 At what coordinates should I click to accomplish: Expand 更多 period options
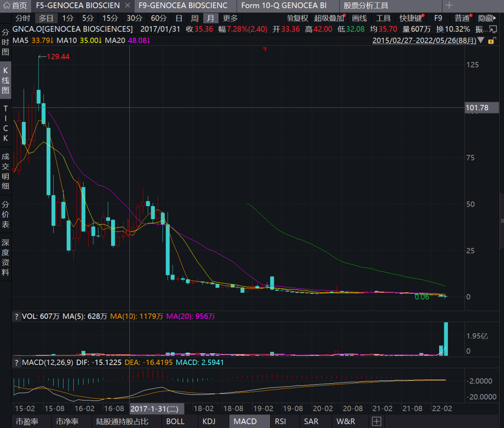point(230,18)
